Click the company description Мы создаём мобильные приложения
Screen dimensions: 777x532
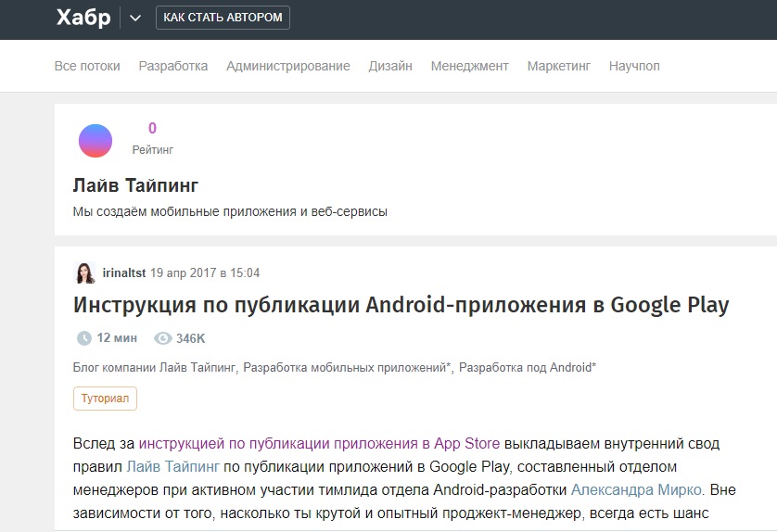[230, 211]
